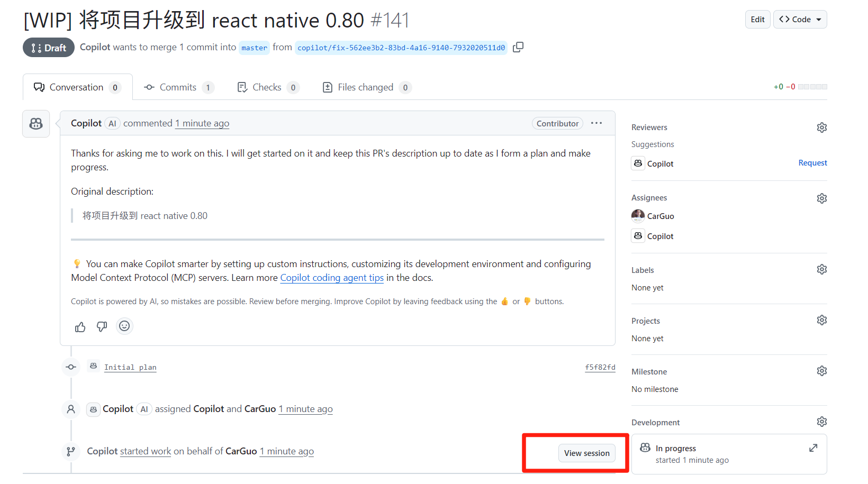
Task: Open the Reviewers settings gear
Action: point(821,127)
